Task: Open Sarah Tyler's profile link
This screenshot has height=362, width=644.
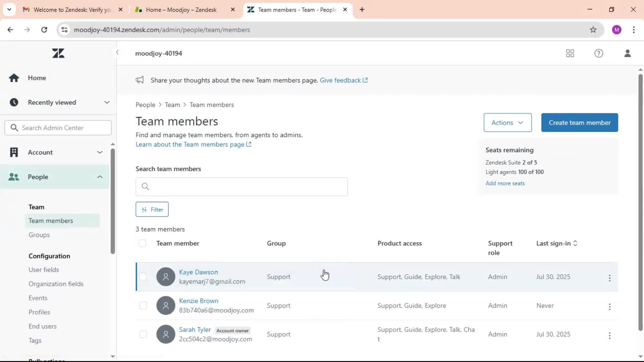Action: pos(195,330)
